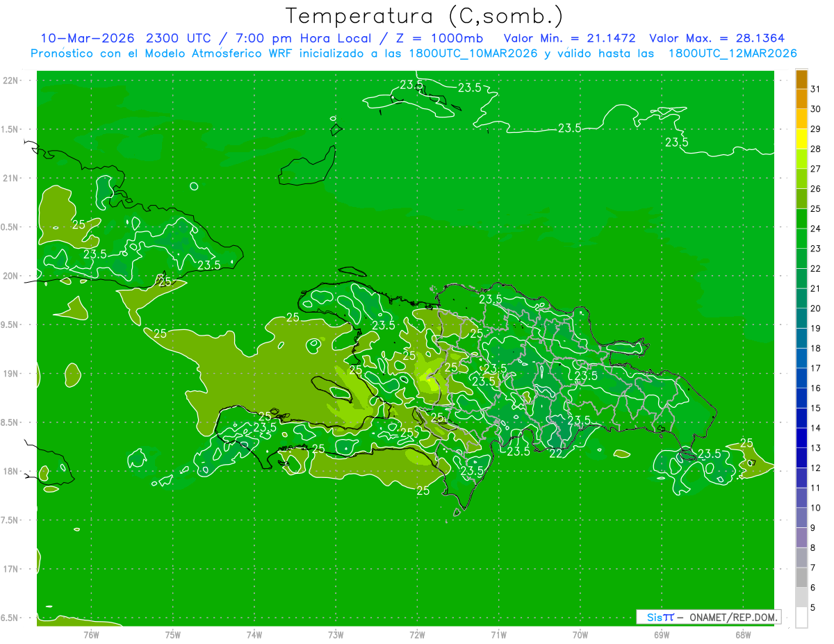
Task: Click the legend value '29'
Action: point(816,129)
